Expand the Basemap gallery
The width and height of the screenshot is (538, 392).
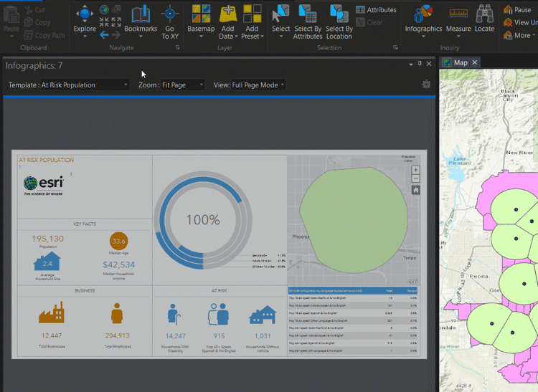coord(200,21)
